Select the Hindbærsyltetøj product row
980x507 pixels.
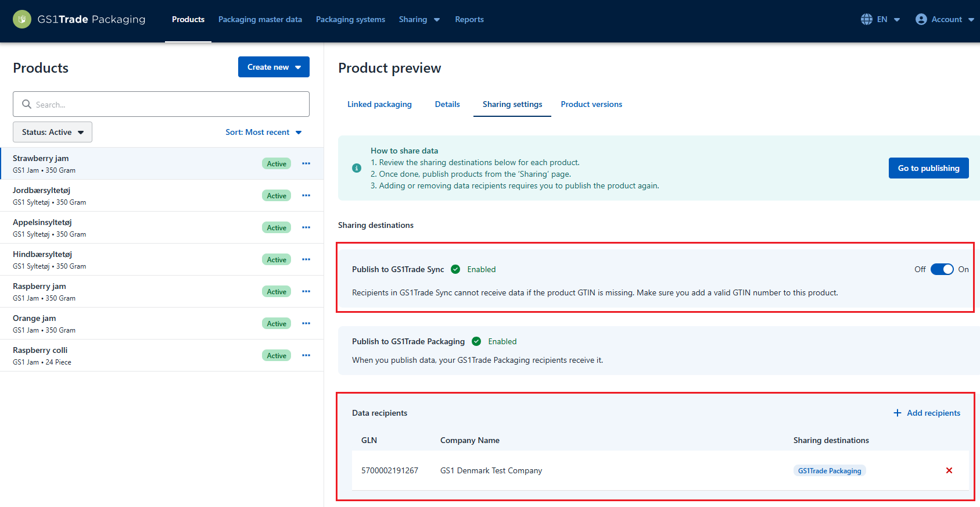click(x=161, y=259)
